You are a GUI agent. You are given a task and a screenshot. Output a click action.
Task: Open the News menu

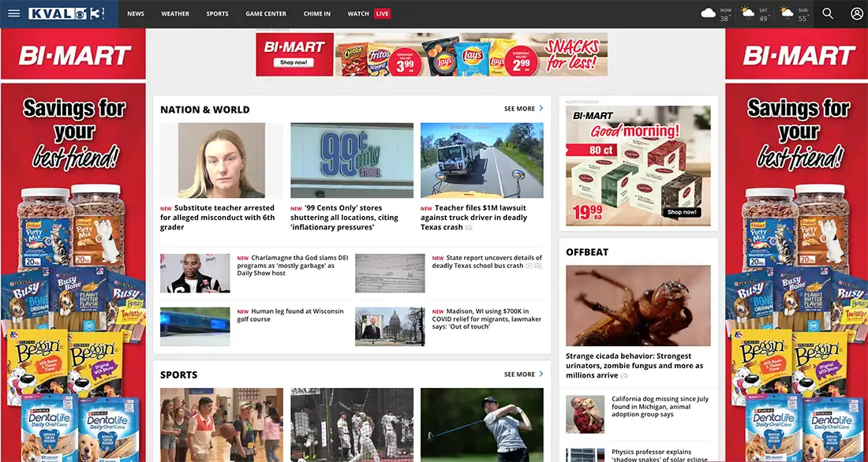[136, 14]
